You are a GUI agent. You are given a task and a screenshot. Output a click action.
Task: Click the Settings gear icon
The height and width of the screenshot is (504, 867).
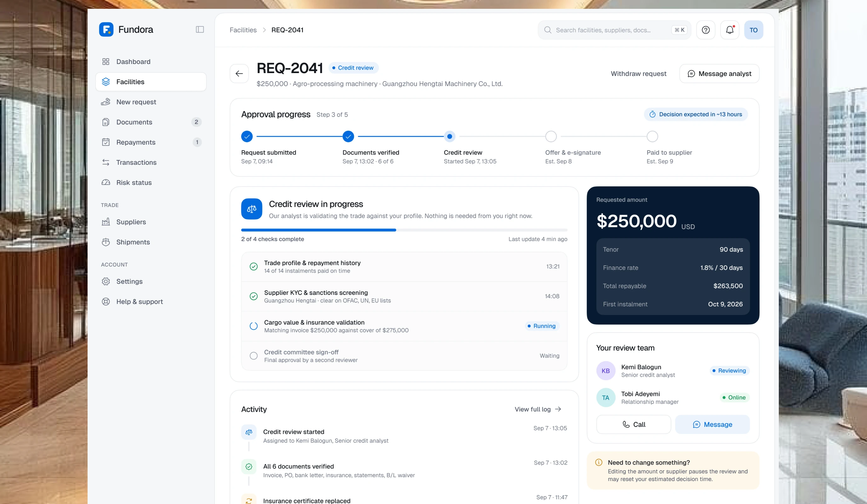(106, 281)
